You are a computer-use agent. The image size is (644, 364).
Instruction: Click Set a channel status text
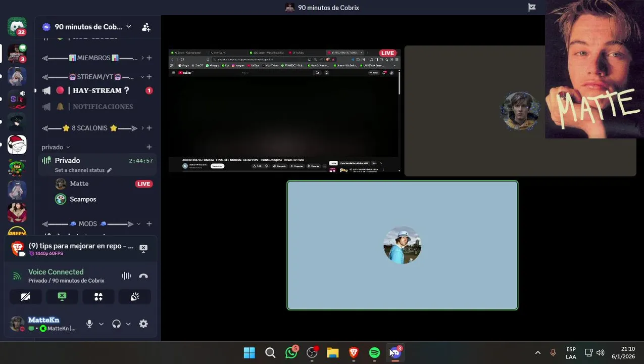click(79, 170)
